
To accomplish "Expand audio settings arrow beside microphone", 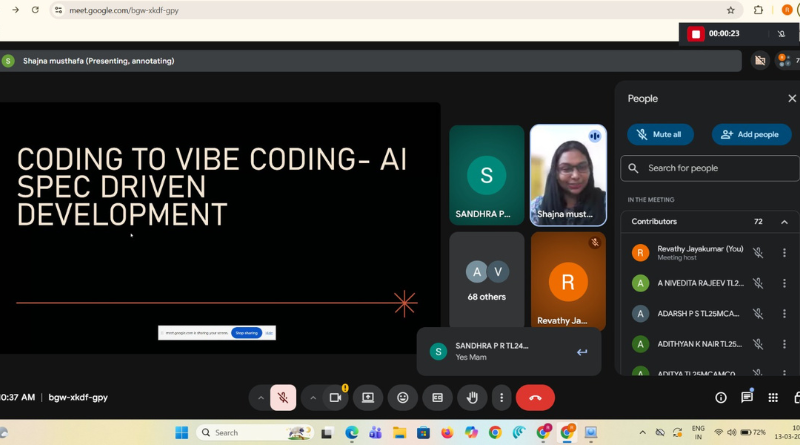I will (261, 397).
